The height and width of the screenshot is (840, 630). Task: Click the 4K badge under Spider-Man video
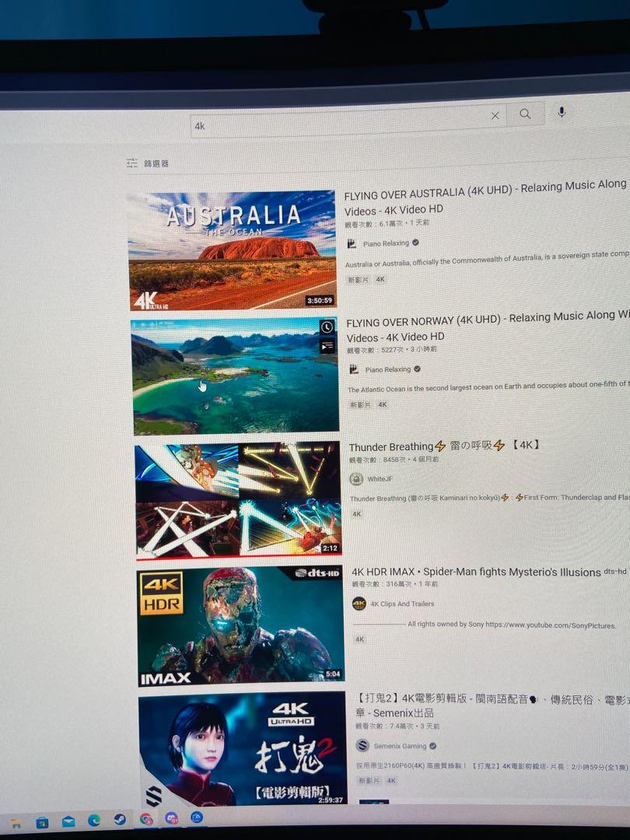(359, 639)
